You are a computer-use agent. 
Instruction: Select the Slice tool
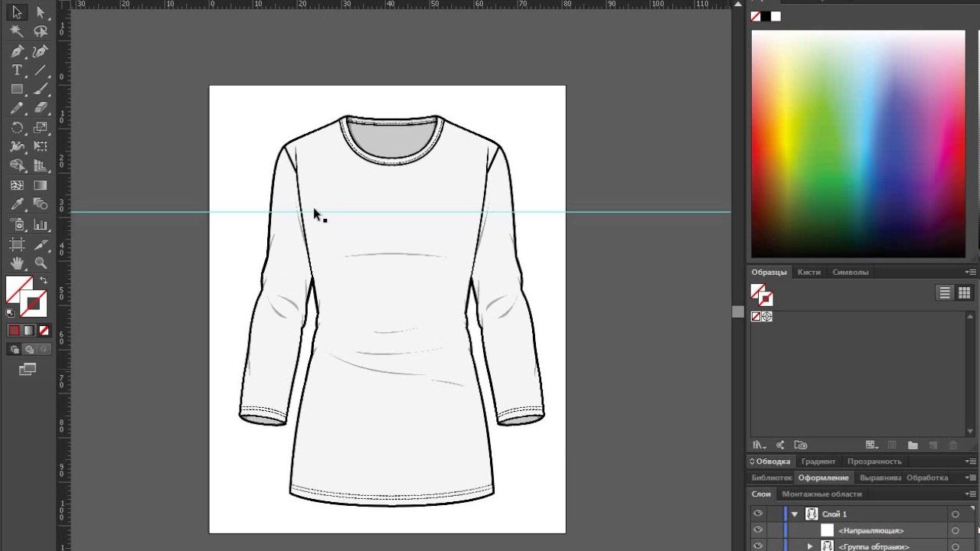41,245
